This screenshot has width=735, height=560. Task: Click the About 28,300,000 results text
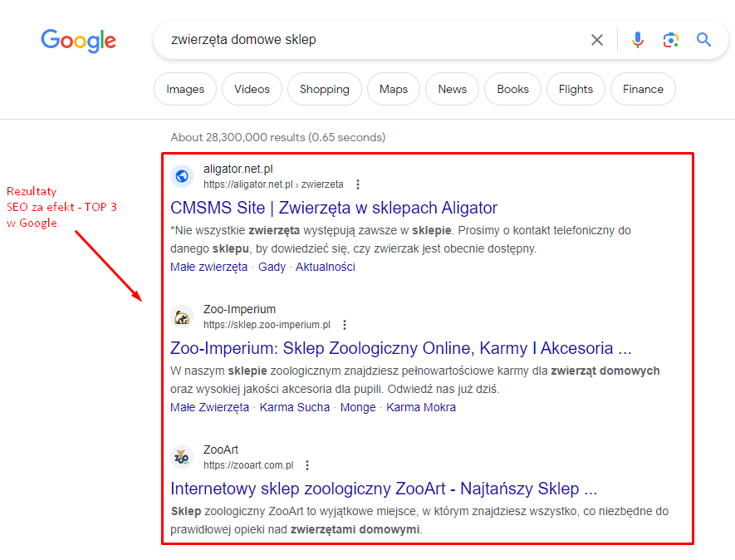(278, 137)
